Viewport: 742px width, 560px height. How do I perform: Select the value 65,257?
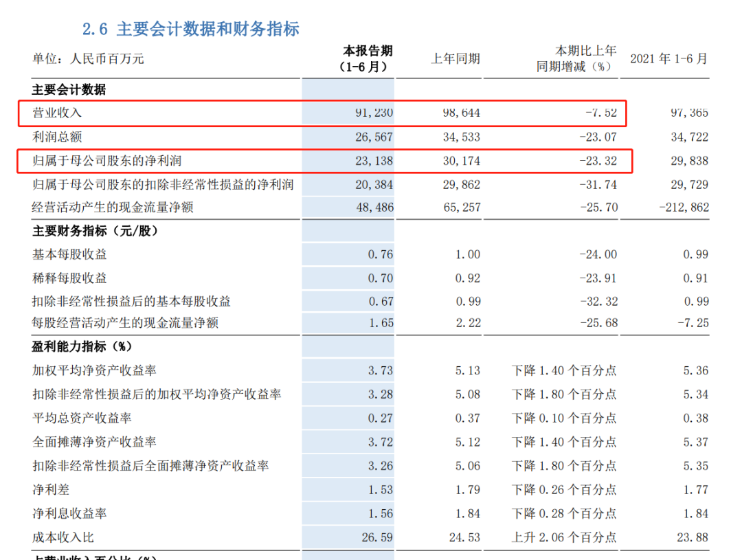click(x=462, y=208)
